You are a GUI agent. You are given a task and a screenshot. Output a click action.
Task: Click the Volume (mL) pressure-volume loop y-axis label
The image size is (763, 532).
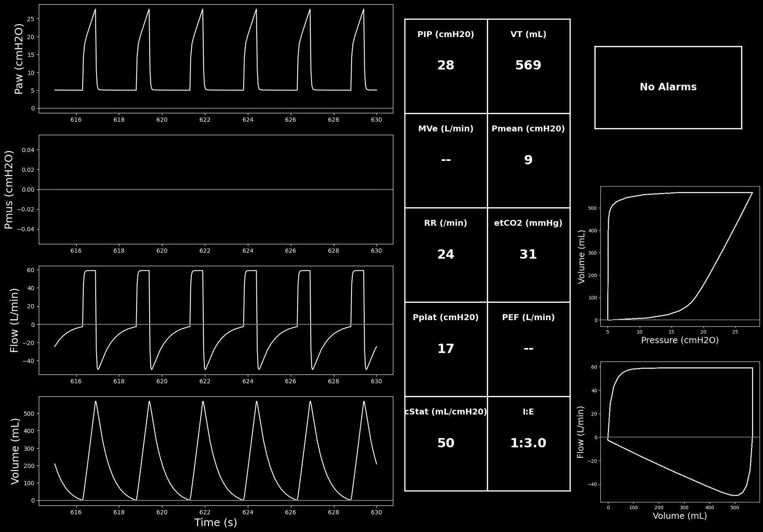[581, 257]
